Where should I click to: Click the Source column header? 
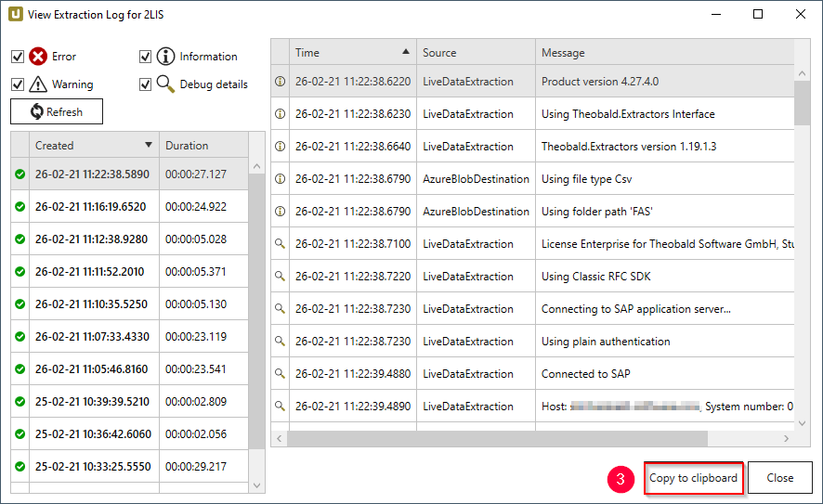(x=475, y=53)
